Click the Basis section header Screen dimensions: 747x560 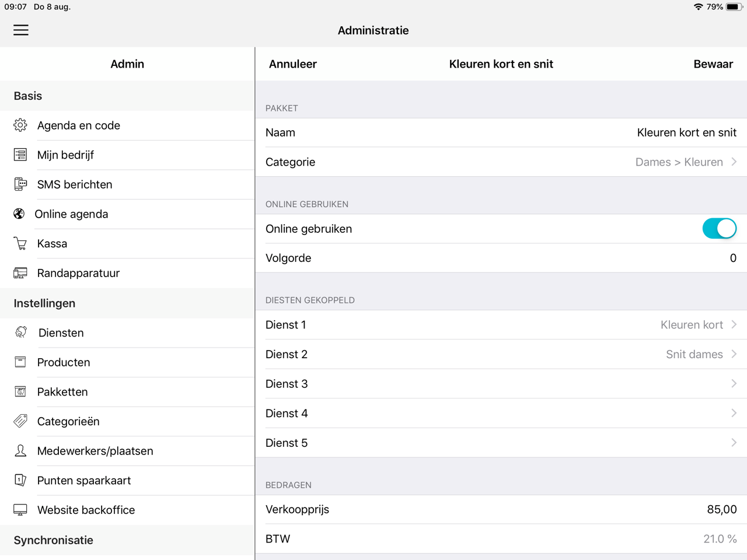click(x=28, y=96)
